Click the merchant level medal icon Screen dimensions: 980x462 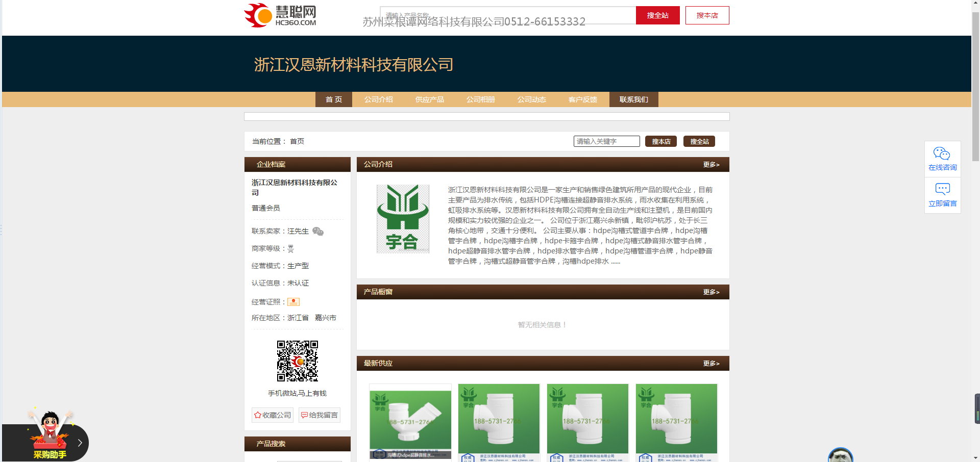coord(290,249)
